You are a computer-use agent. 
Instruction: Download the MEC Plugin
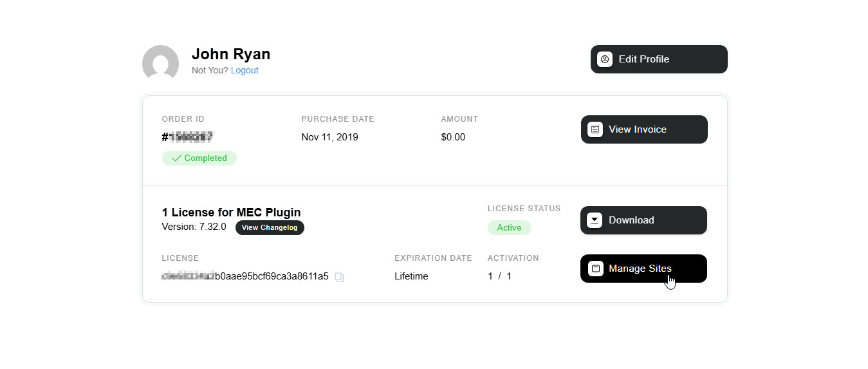643,220
